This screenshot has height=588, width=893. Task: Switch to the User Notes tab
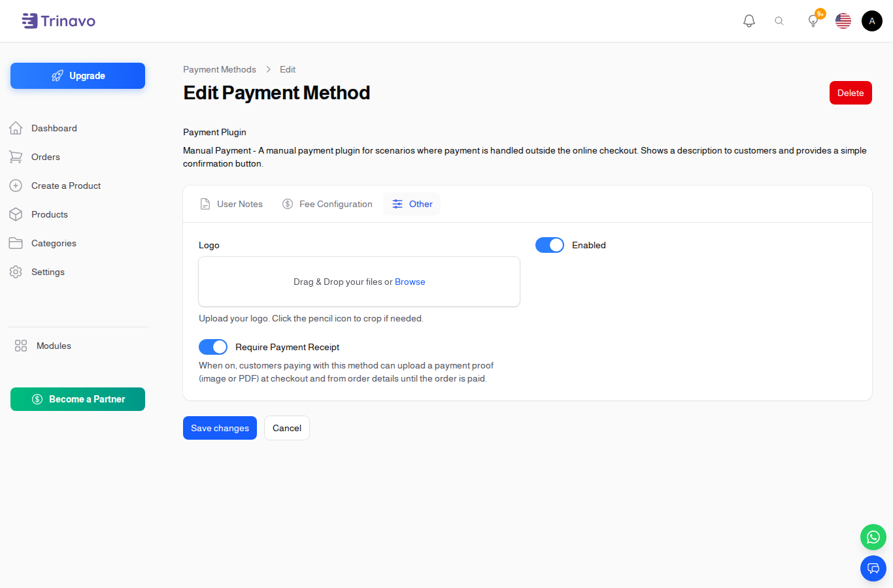[x=231, y=204]
